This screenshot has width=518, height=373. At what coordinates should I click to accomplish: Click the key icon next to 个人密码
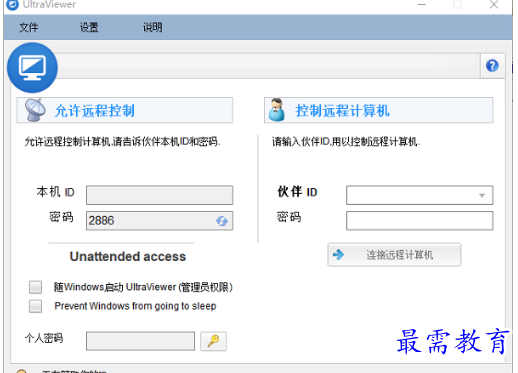click(x=213, y=341)
